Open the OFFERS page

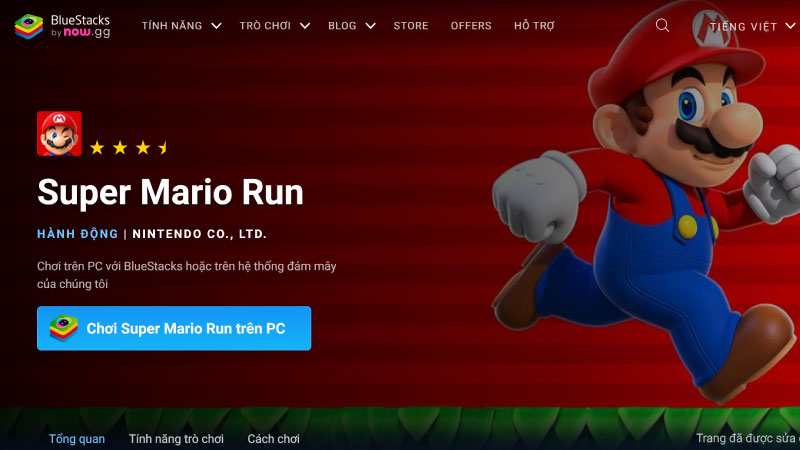tap(471, 26)
